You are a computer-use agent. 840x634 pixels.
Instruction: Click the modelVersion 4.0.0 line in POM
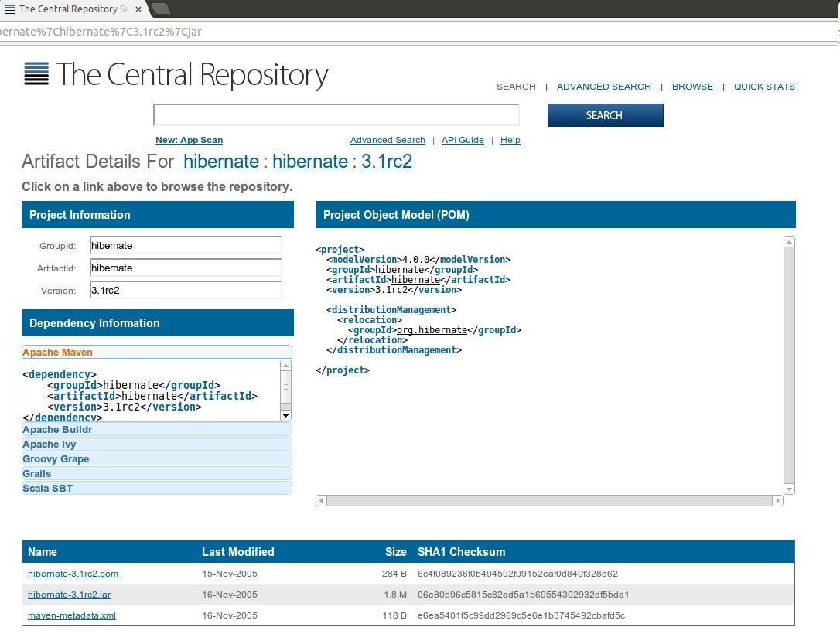418,260
